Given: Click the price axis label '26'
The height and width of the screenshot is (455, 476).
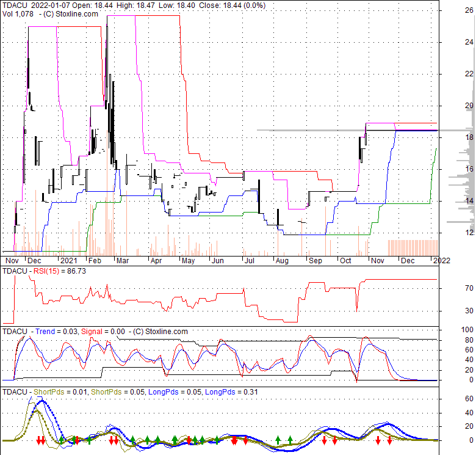Looking at the screenshot, I should (469, 10).
